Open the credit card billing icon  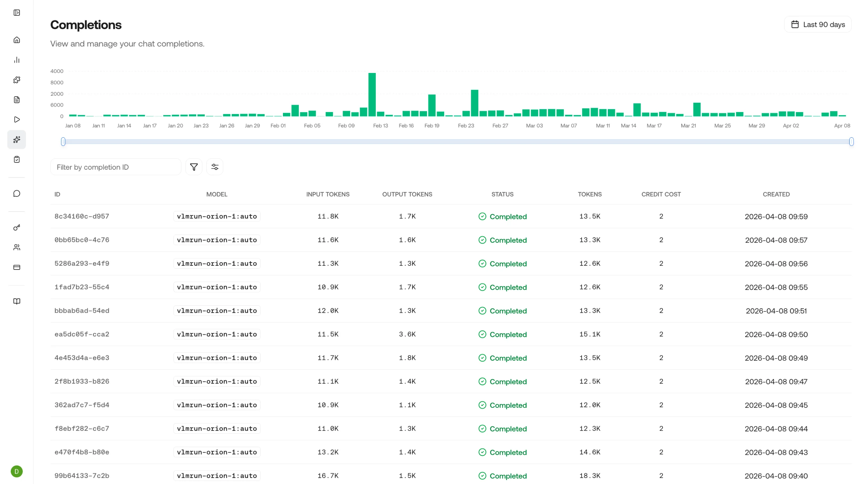click(x=17, y=267)
